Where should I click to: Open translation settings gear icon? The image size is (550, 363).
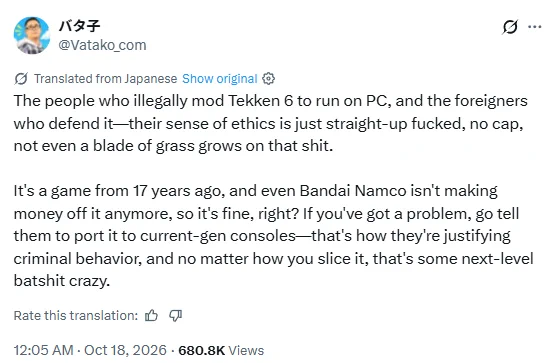[x=269, y=79]
